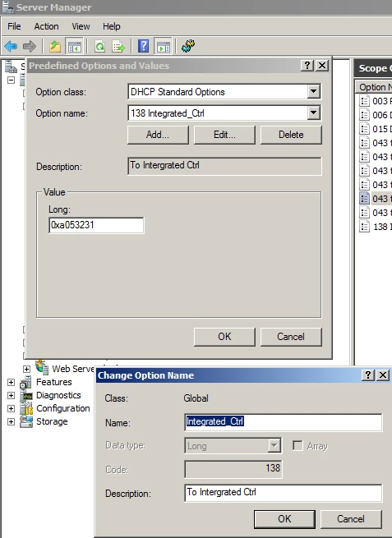
Task: Expand the Configuration tree node
Action: (11, 409)
